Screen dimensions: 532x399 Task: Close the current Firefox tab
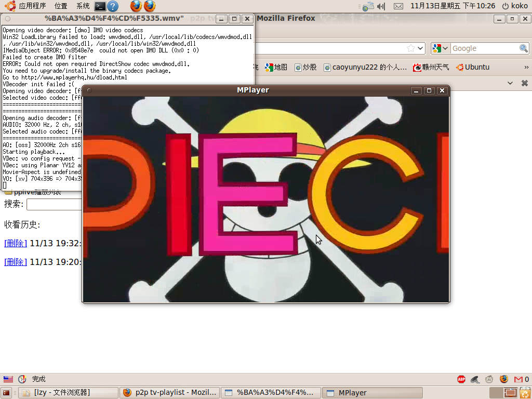click(525, 83)
